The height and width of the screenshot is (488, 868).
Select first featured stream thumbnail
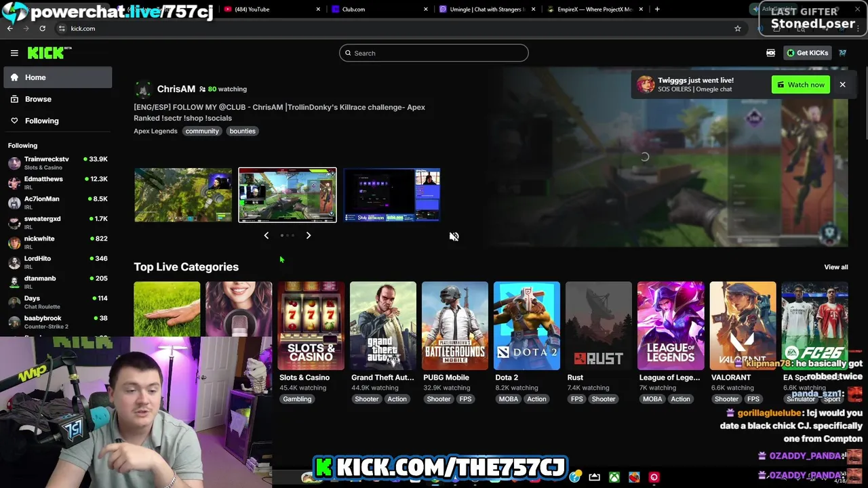pos(183,195)
